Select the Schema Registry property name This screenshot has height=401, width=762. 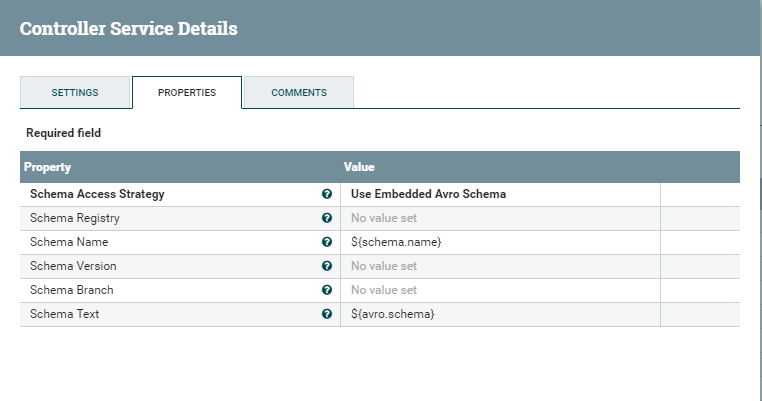pos(75,218)
